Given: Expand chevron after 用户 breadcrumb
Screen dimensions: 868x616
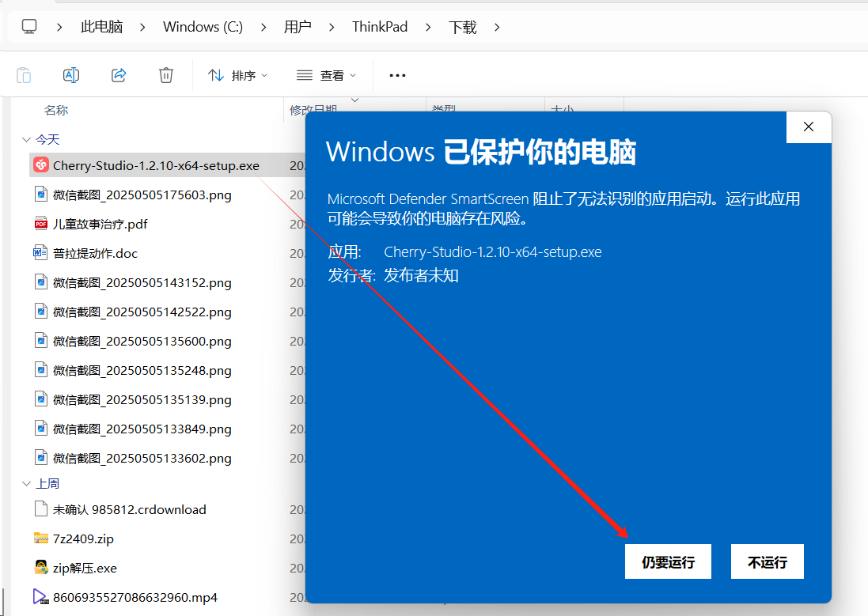Looking at the screenshot, I should 332,27.
